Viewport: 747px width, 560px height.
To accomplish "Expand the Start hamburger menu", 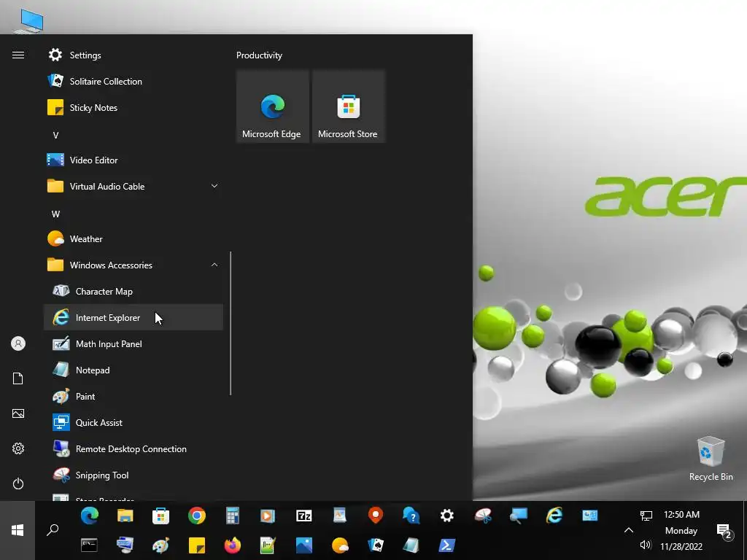I will coord(18,55).
